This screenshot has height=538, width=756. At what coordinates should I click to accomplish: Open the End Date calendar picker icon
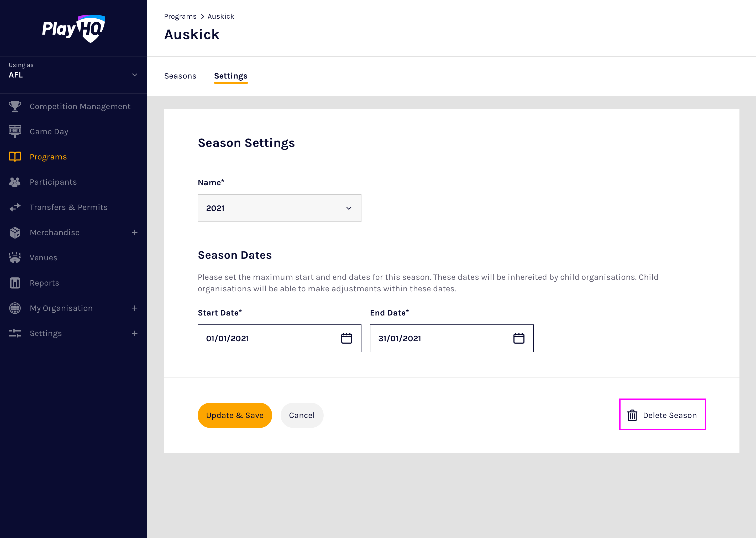[519, 338]
